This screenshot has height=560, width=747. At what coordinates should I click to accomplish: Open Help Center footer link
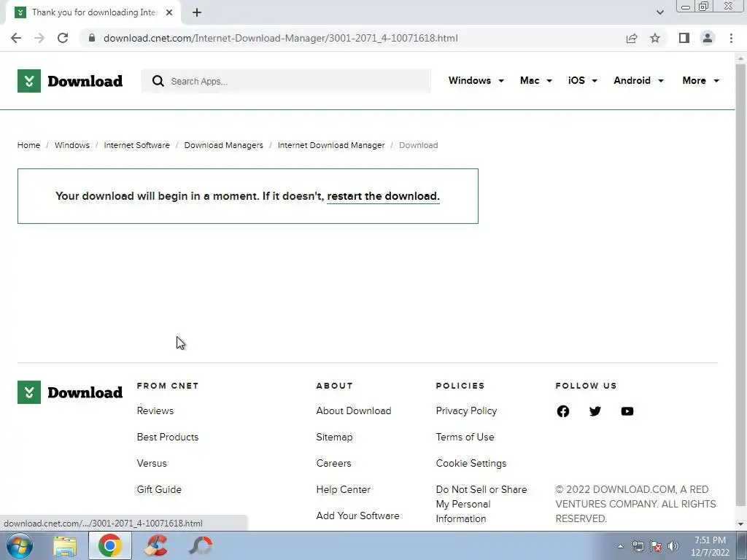[343, 489]
